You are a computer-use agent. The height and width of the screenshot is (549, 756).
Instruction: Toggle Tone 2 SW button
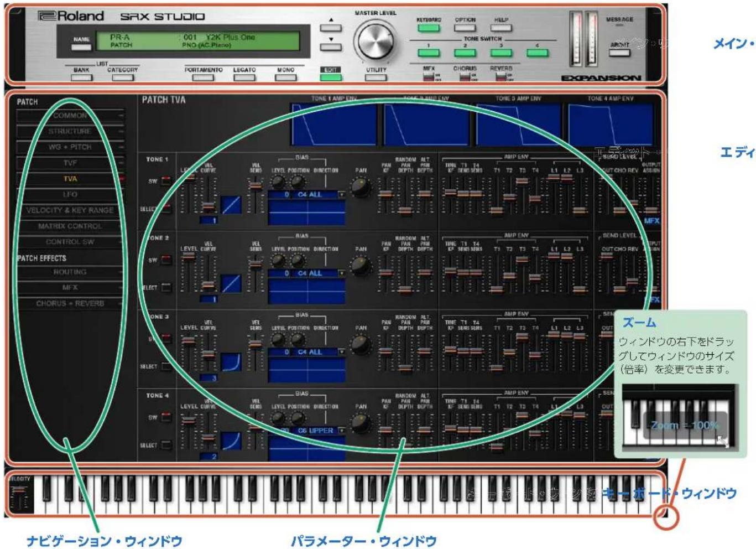point(166,260)
